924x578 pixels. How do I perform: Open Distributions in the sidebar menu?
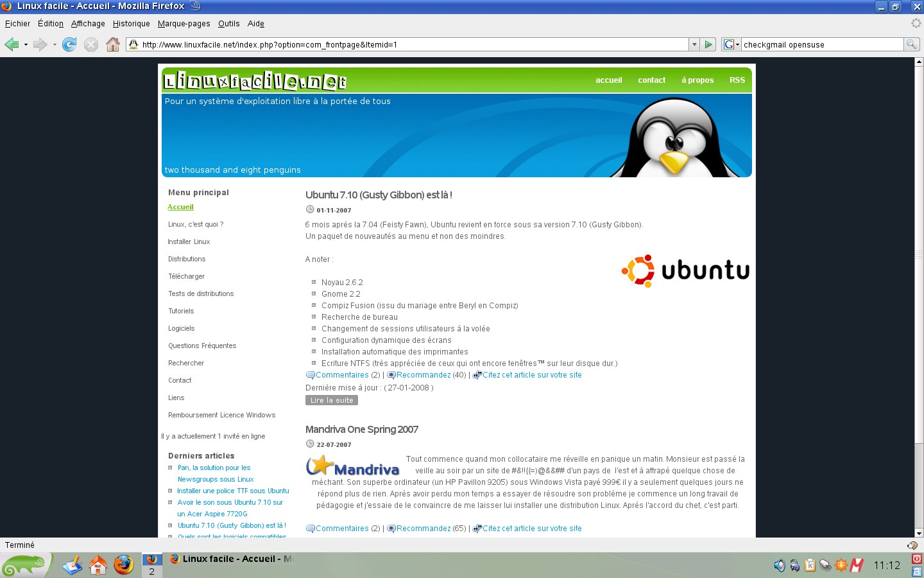coord(187,259)
